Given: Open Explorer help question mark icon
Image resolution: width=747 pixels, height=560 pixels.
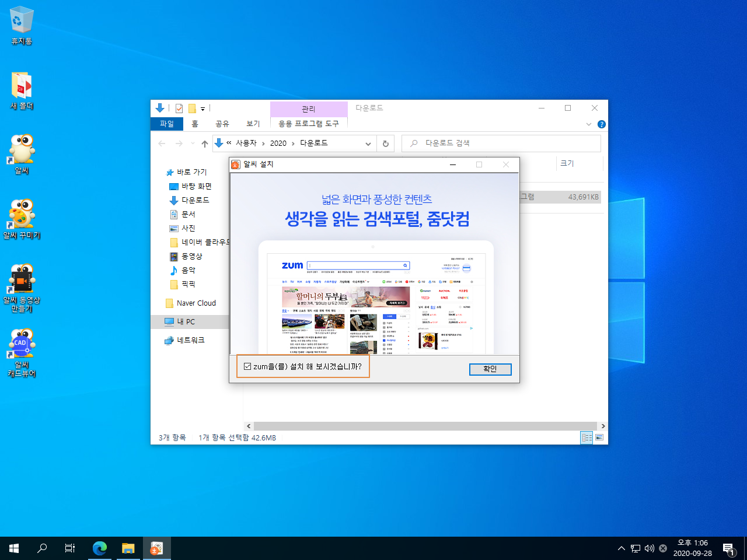Looking at the screenshot, I should 602,124.
